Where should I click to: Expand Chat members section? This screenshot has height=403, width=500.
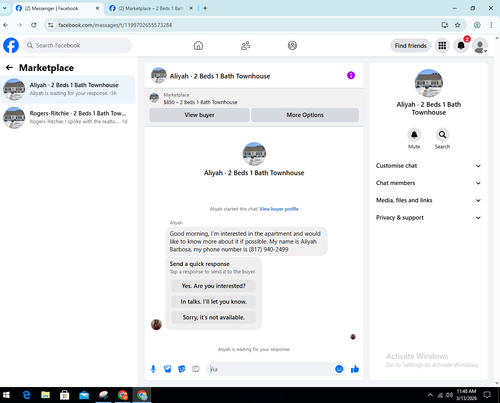[428, 183]
